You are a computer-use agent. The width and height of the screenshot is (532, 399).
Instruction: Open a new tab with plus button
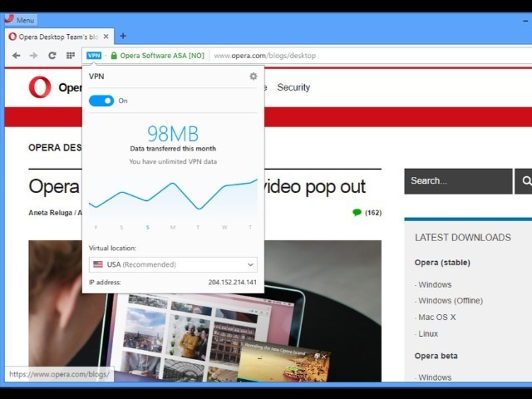[x=123, y=36]
